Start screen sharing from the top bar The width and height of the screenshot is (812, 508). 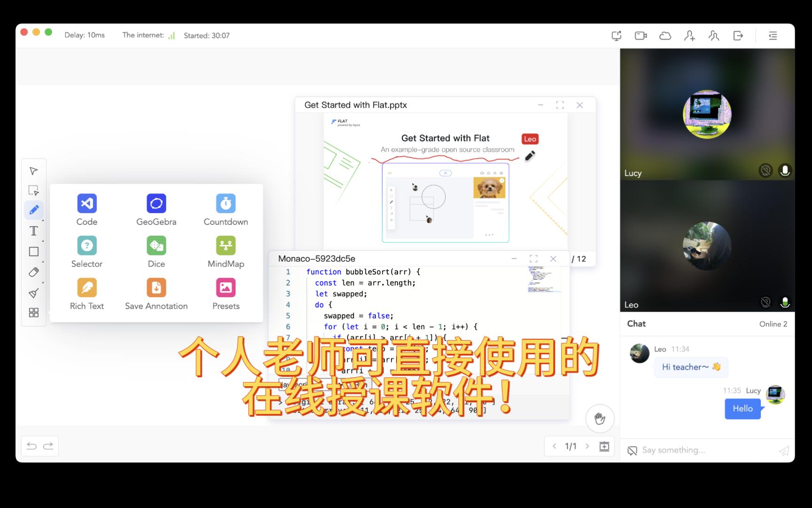(x=616, y=35)
